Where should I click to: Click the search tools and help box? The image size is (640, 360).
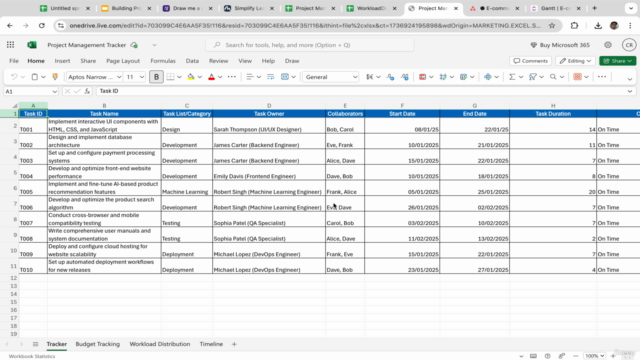pyautogui.click(x=310, y=45)
